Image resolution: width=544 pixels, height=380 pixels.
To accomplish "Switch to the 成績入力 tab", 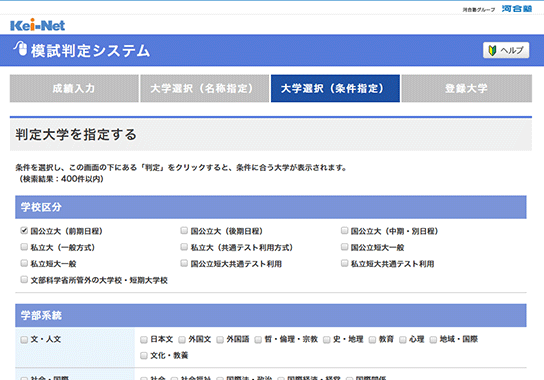I will click(x=74, y=88).
